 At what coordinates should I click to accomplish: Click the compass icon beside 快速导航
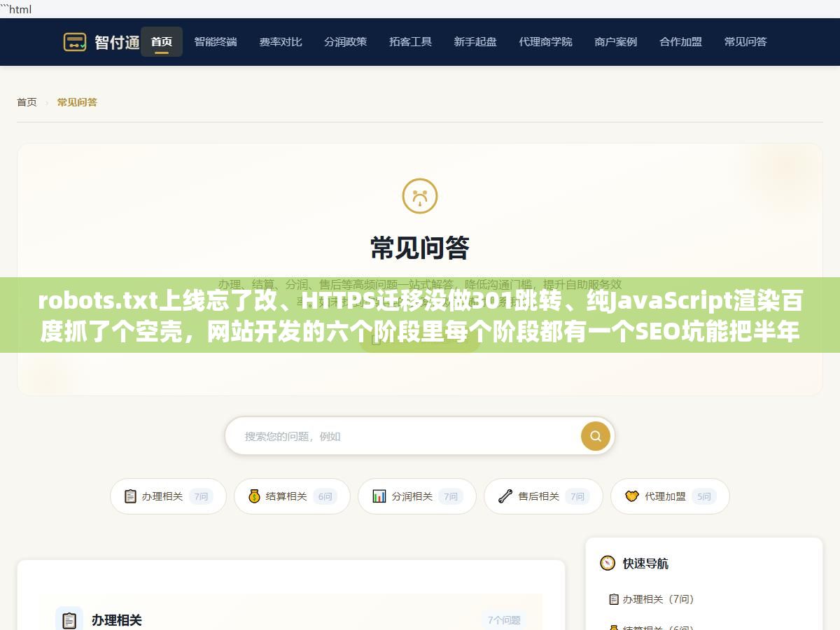pos(608,563)
